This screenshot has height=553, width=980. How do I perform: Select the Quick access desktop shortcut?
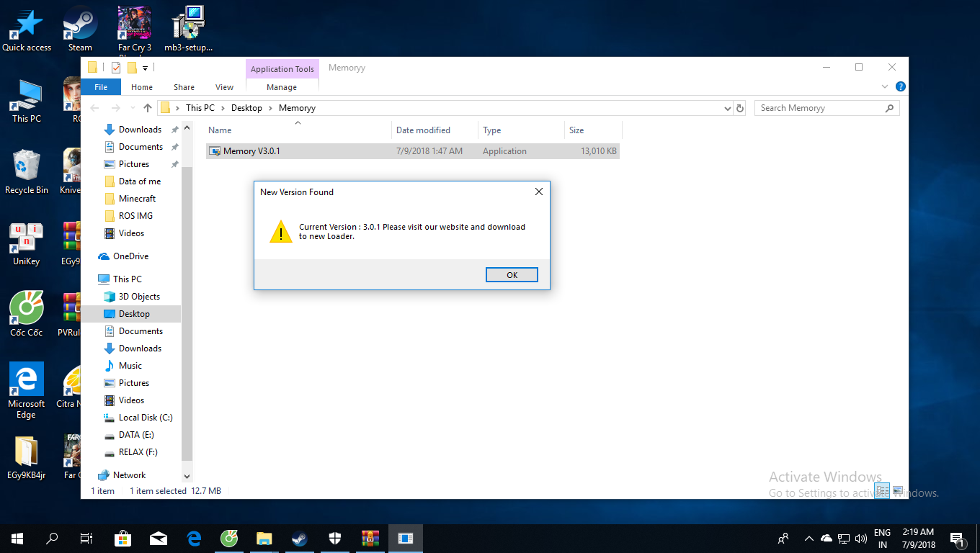coord(27,30)
